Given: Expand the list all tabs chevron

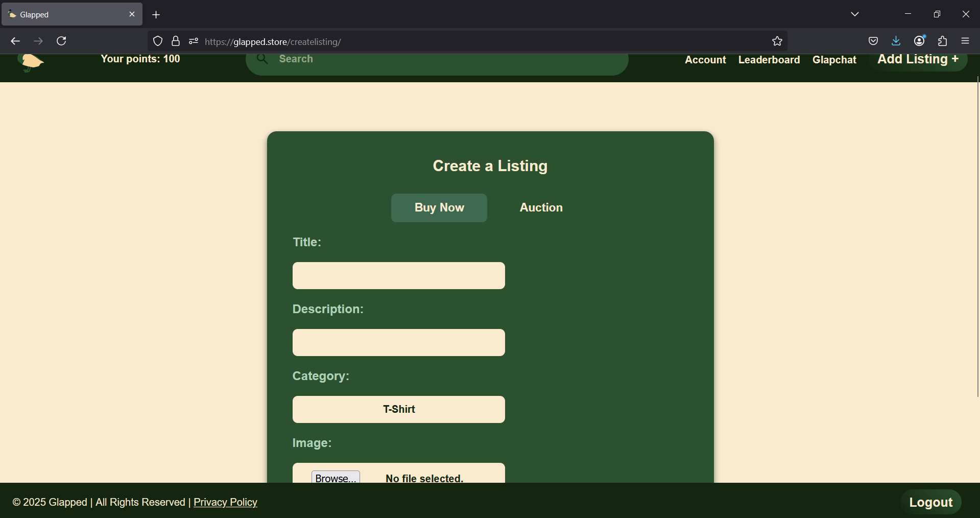Looking at the screenshot, I should point(855,14).
